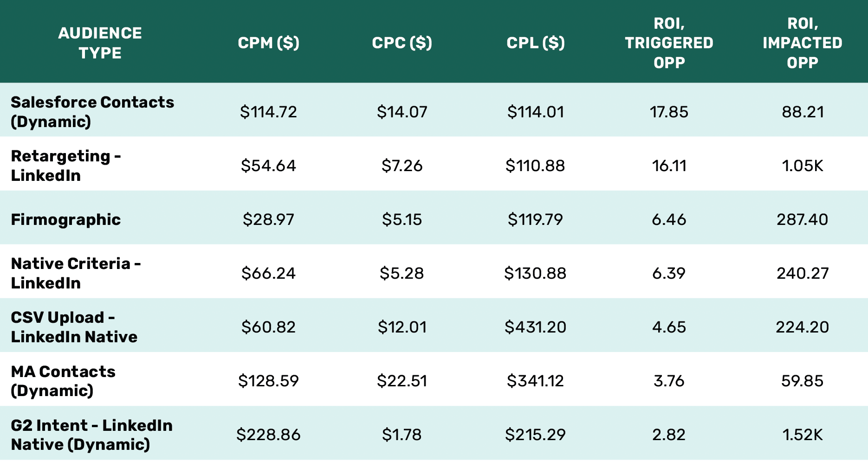Select the CSV Upload - LinkedIn Native label

tap(74, 327)
